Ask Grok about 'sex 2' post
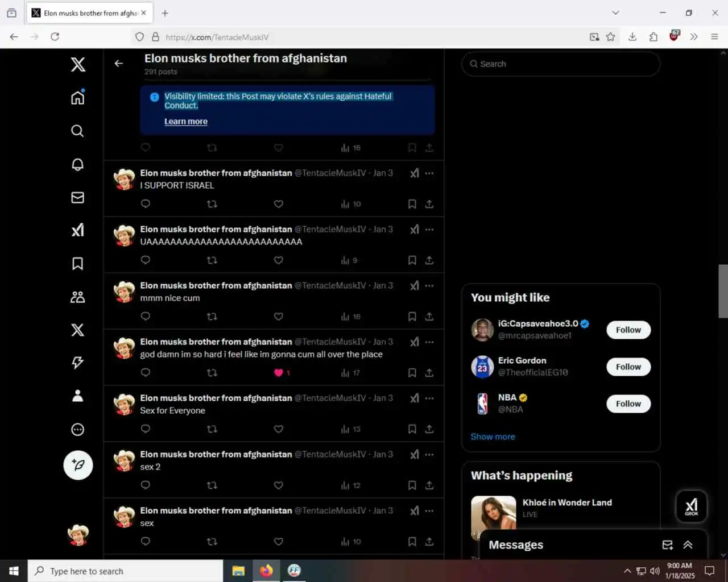 tap(415, 454)
